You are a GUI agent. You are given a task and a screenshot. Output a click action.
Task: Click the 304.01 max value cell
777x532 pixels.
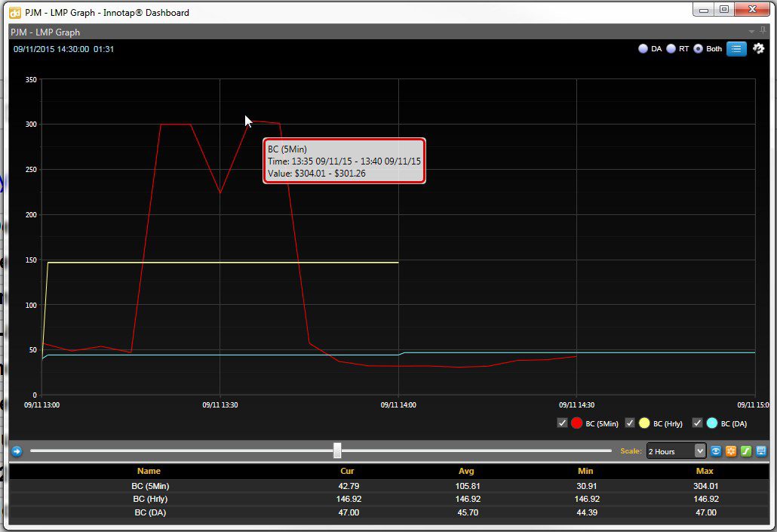[705, 486]
